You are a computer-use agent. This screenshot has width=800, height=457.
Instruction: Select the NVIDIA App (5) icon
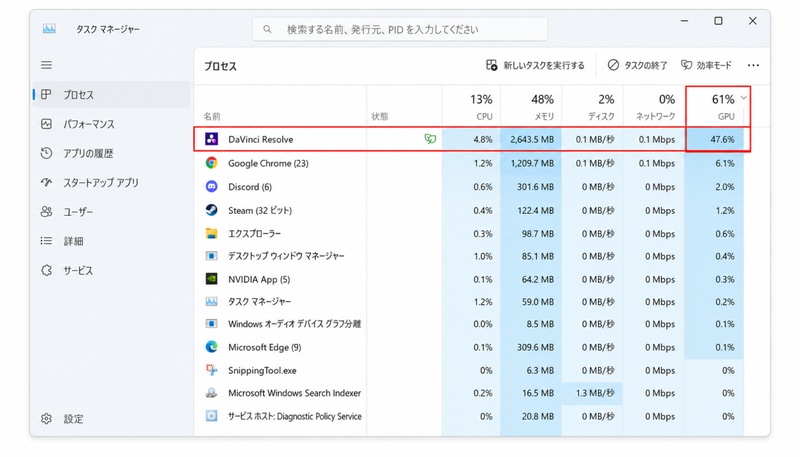click(211, 278)
